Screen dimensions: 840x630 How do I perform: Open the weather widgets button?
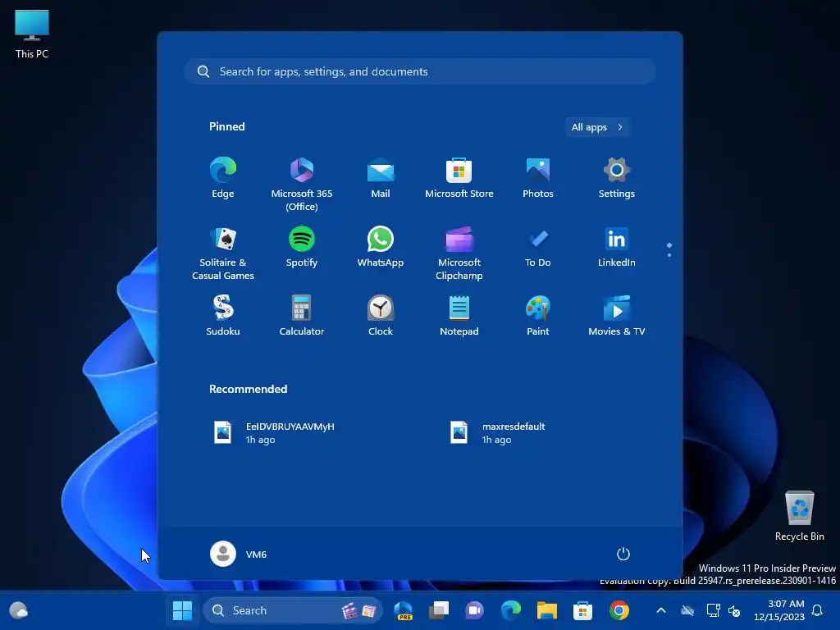(x=19, y=610)
